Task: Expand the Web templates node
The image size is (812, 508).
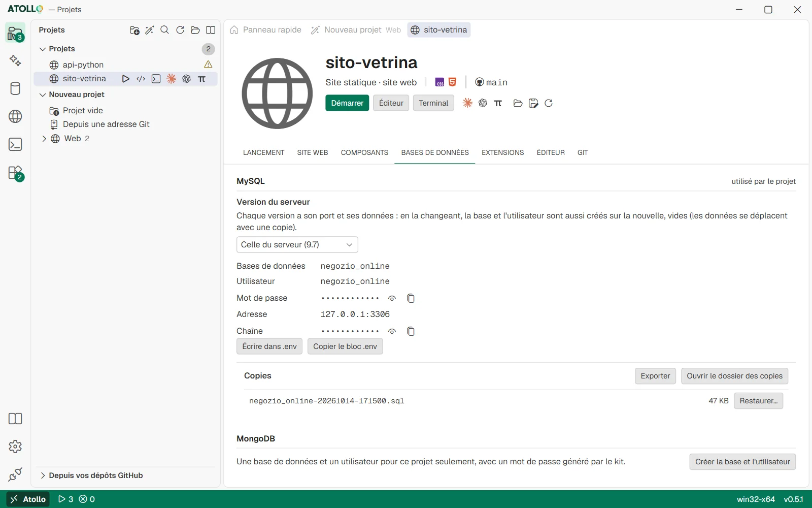Action: (x=44, y=139)
